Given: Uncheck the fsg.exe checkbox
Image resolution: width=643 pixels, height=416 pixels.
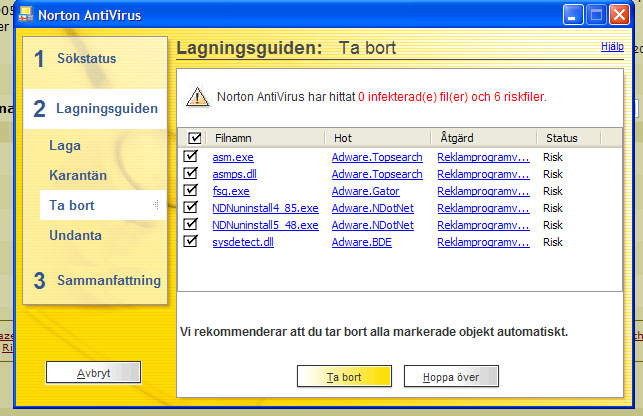Looking at the screenshot, I should click(x=190, y=190).
